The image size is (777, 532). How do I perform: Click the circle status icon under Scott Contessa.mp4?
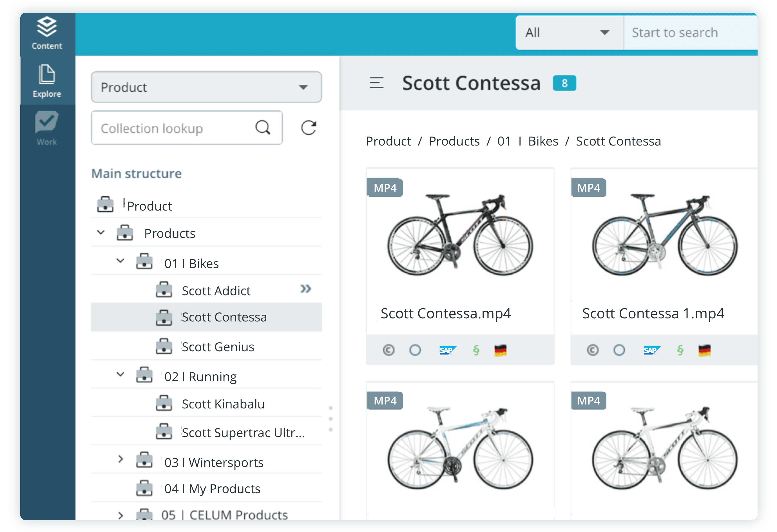[x=415, y=350]
